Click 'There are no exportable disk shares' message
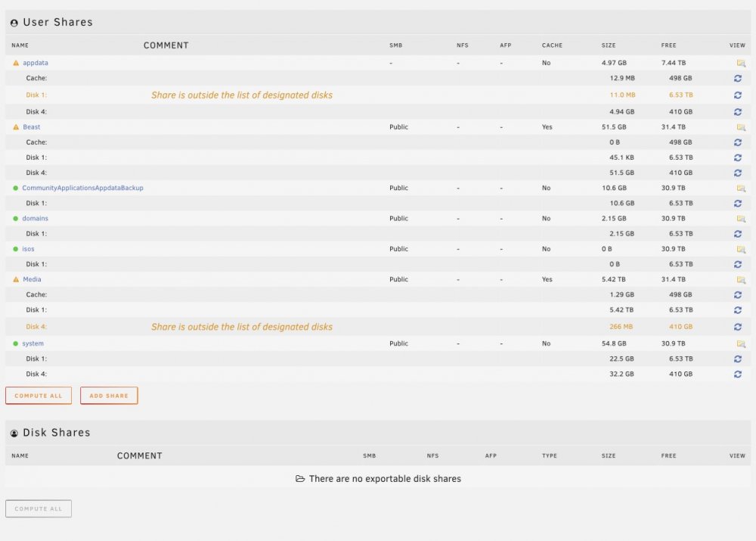Screen dimensions: 756x541 [x=385, y=479]
